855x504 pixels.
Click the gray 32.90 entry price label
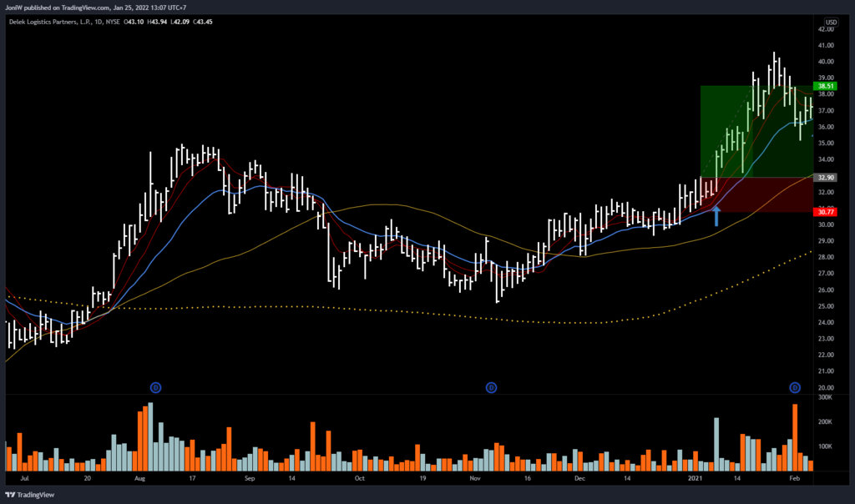click(x=826, y=178)
